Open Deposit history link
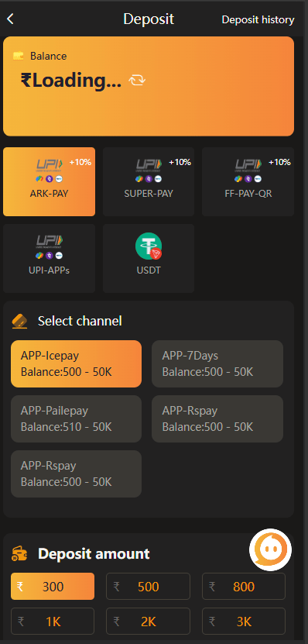Viewport: 308px width, 644px height. coord(258,19)
